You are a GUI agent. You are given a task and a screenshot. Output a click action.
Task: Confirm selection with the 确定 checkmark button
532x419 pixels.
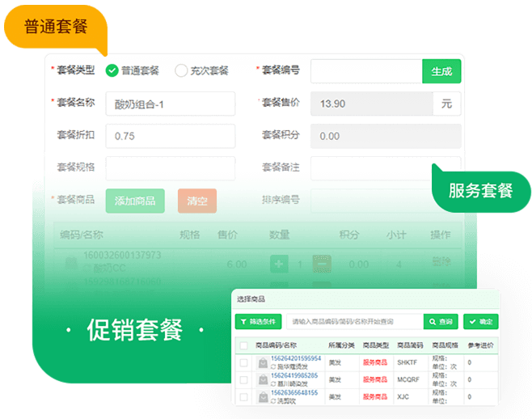[480, 321]
